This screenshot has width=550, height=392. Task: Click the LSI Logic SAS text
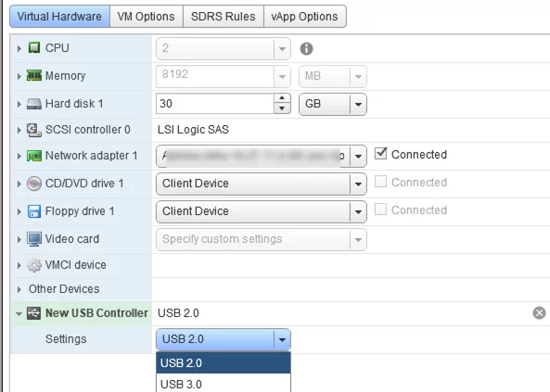(193, 130)
